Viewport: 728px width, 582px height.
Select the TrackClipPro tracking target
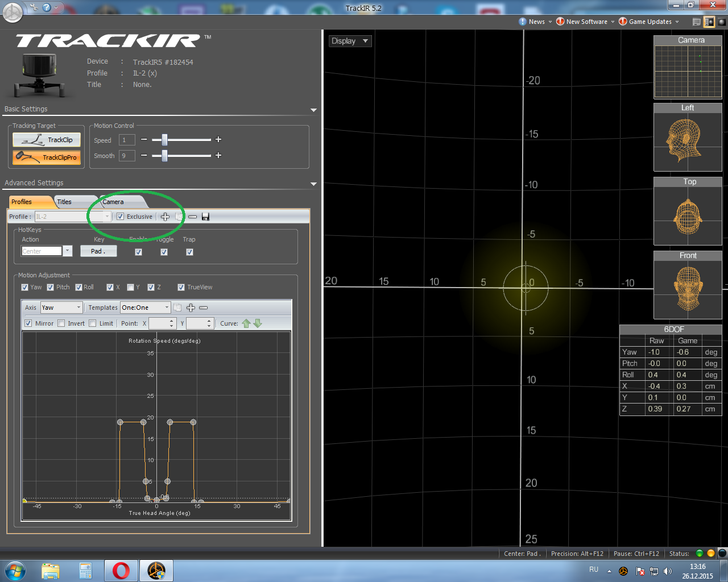click(x=47, y=157)
